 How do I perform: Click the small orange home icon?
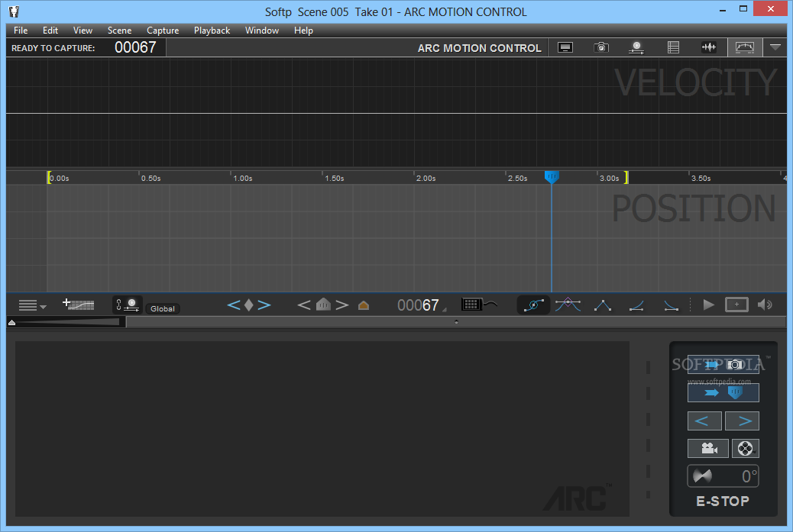(x=363, y=305)
